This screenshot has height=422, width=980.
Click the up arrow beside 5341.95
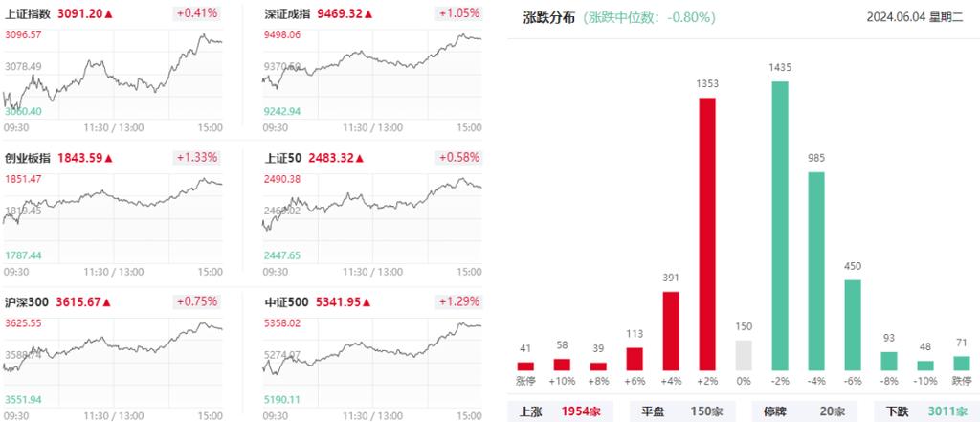click(370, 302)
